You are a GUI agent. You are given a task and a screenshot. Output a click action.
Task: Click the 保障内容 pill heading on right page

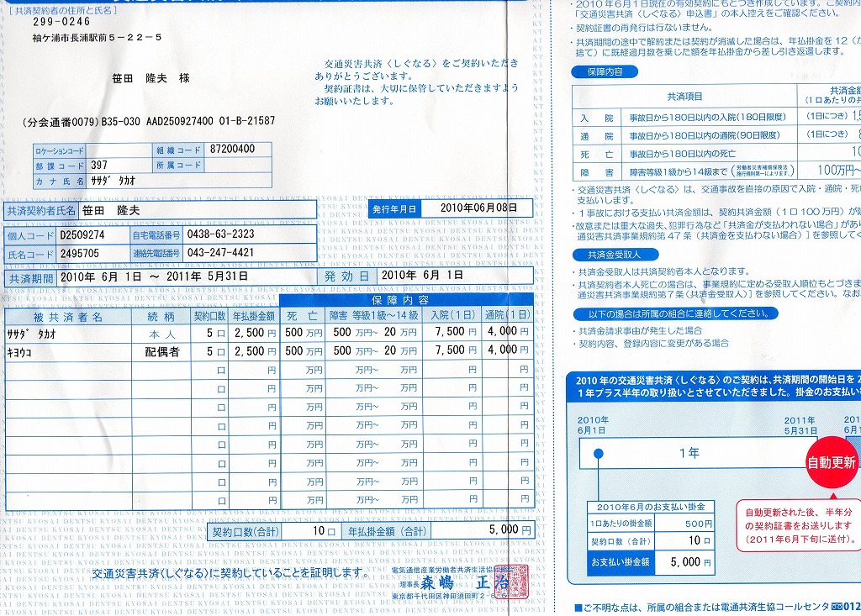[605, 71]
